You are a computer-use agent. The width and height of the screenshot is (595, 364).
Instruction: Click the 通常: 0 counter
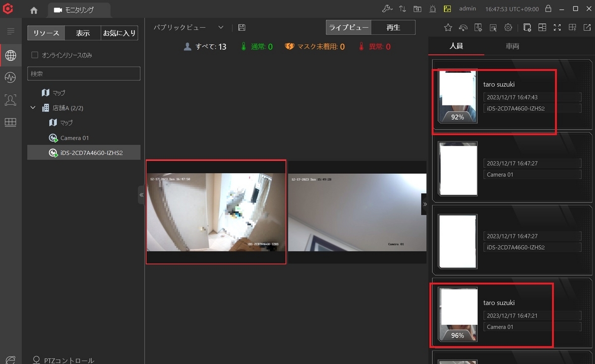point(256,47)
